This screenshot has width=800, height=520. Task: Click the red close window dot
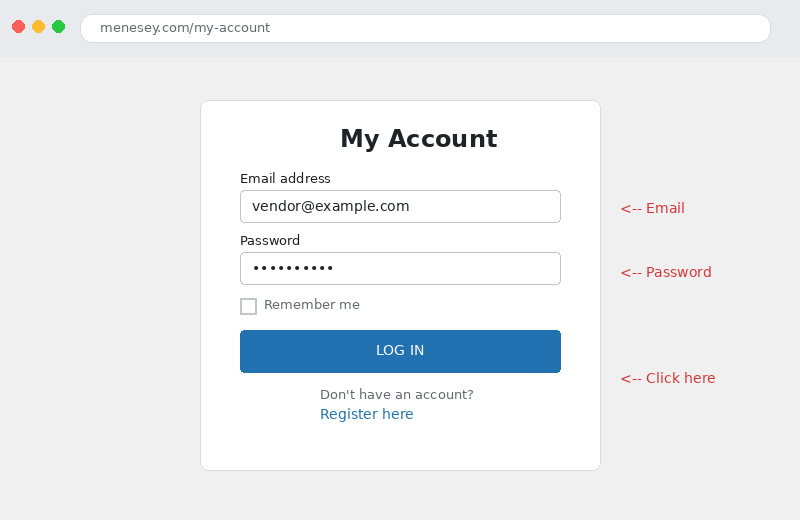click(18, 27)
